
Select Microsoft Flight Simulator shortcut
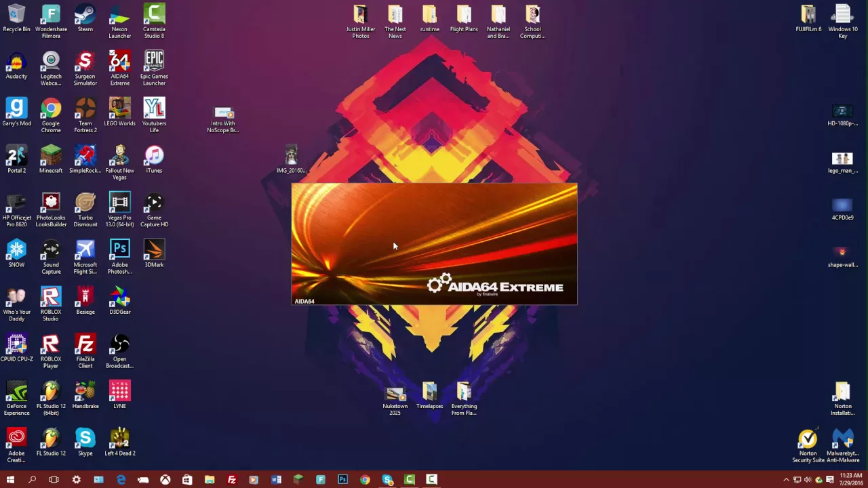(85, 258)
